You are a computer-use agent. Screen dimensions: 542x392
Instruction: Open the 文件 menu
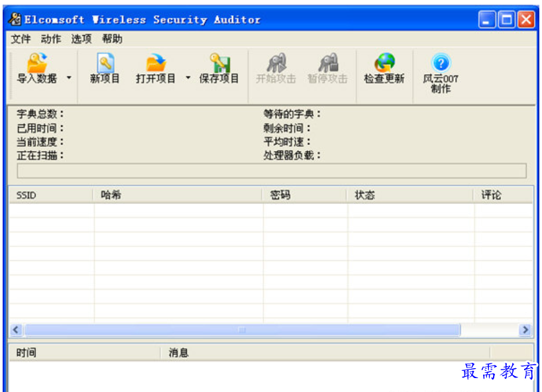click(21, 39)
